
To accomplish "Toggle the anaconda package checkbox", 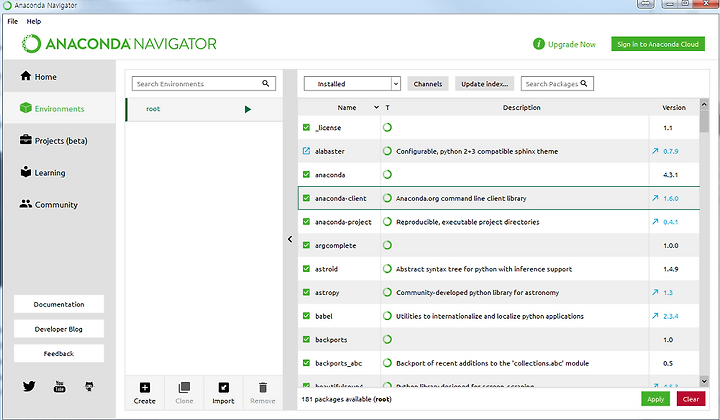I will pyautogui.click(x=306, y=174).
